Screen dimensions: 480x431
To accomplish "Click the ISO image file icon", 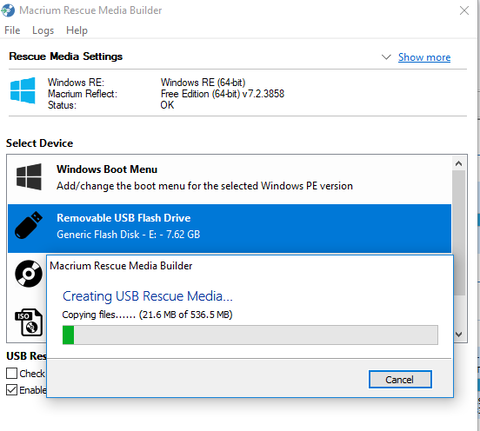I will (x=29, y=322).
